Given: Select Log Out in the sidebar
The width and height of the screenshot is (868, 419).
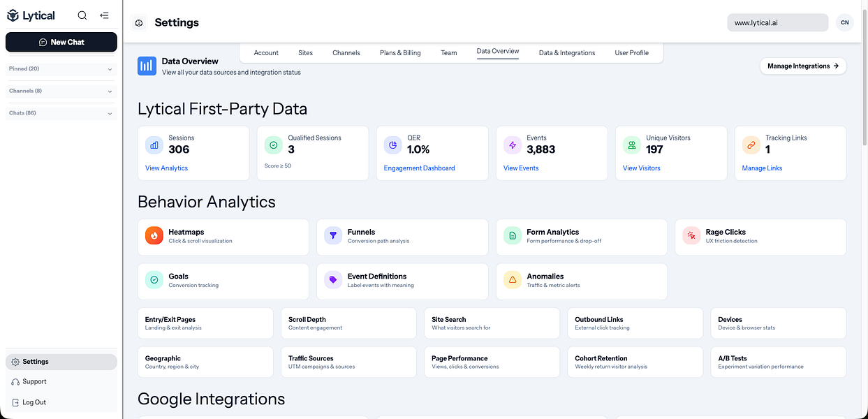Looking at the screenshot, I should [34, 402].
